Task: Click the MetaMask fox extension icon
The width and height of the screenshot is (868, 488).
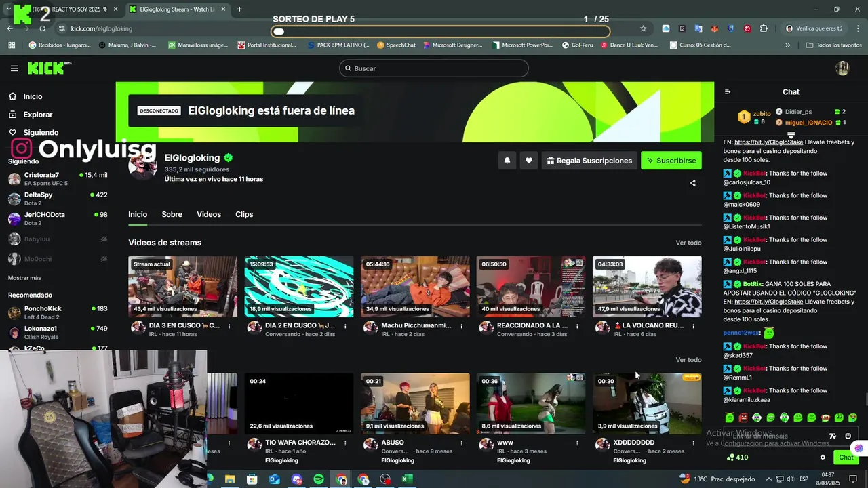Action: pos(714,28)
